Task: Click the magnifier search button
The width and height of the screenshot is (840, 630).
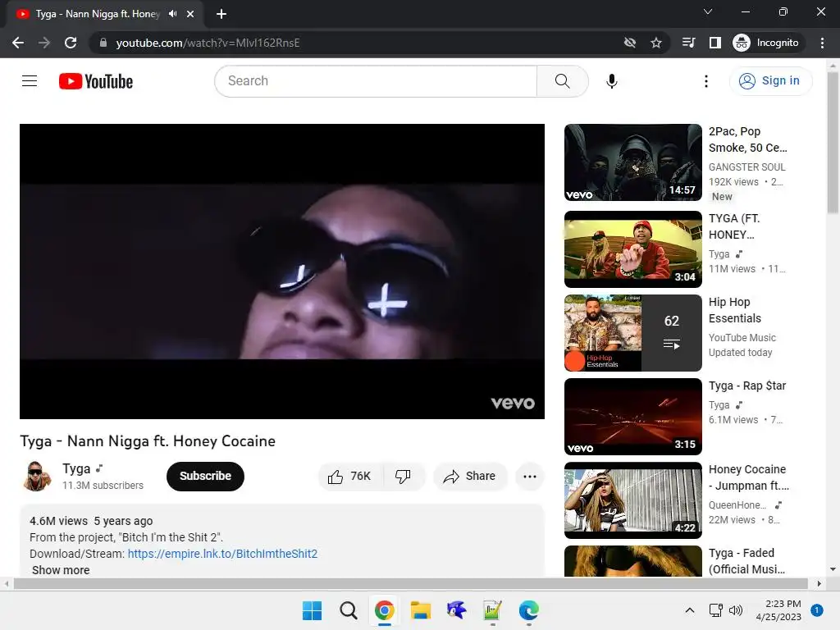Action: 563,81
